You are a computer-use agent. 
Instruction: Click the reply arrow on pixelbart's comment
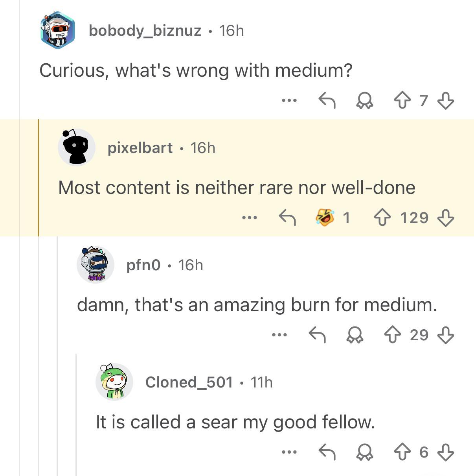288,218
